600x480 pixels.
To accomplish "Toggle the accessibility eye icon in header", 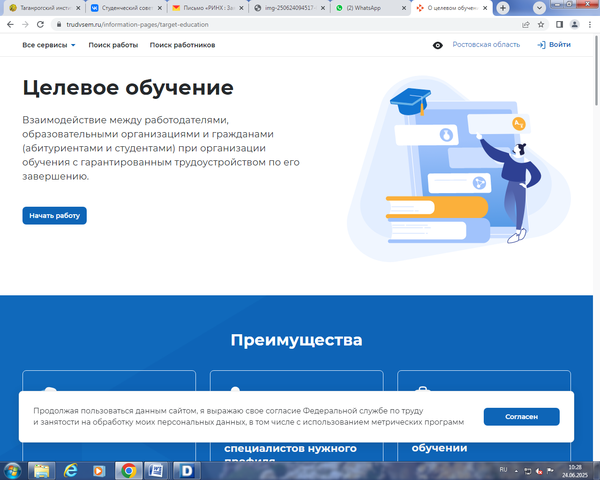I will pos(438,45).
